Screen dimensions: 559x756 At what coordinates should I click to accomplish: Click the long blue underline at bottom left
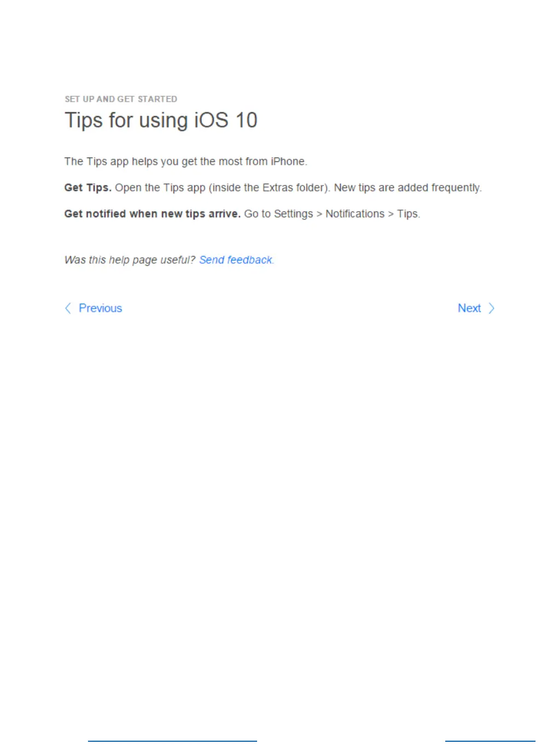[172, 741]
